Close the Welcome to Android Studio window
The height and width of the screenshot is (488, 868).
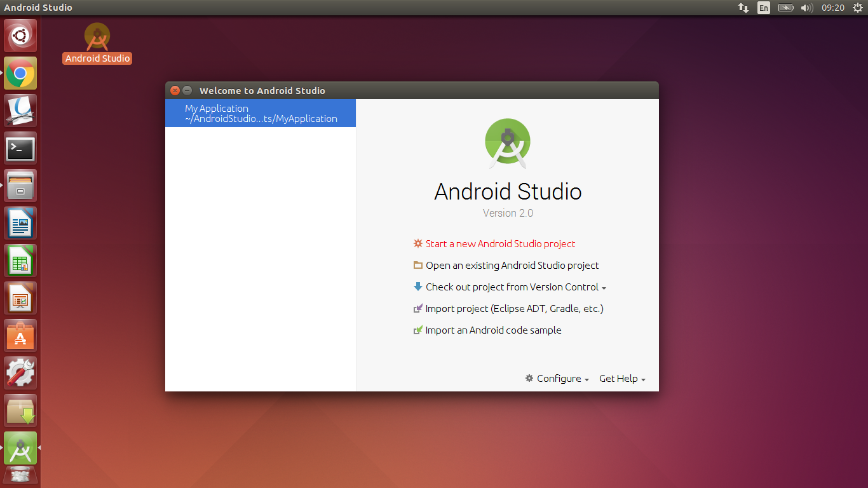175,90
